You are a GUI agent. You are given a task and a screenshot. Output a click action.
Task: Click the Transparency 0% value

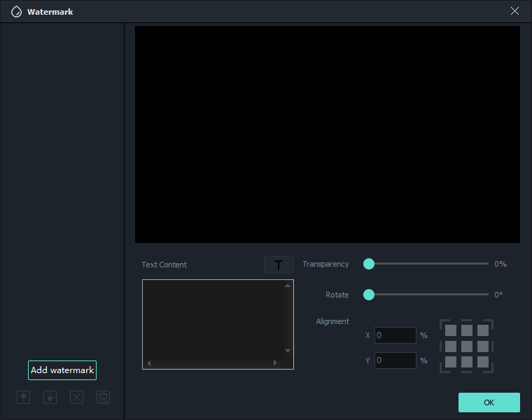tap(500, 264)
